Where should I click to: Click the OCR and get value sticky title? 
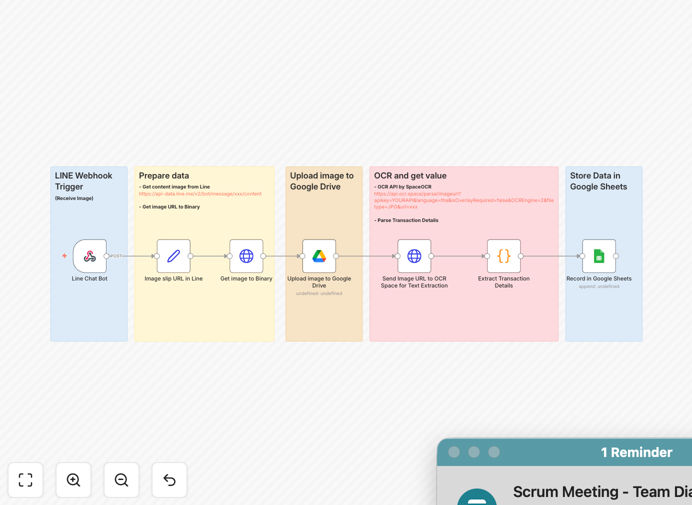(x=410, y=176)
